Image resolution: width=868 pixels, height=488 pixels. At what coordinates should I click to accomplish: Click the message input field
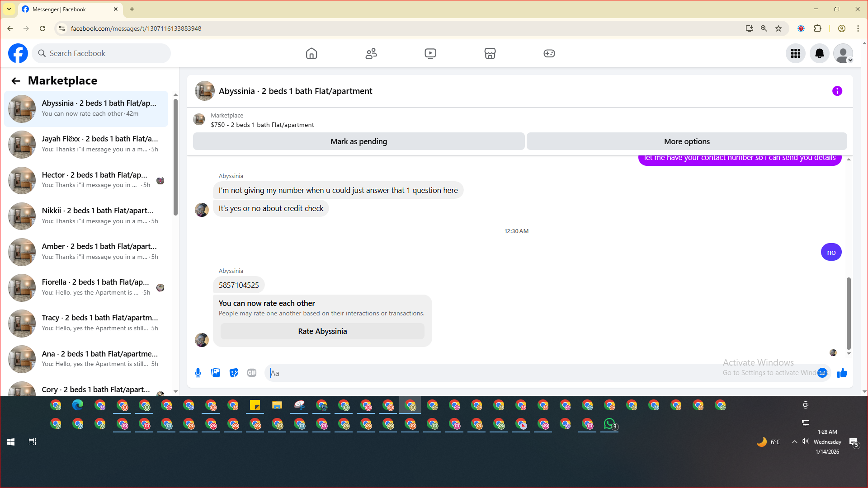(x=497, y=373)
